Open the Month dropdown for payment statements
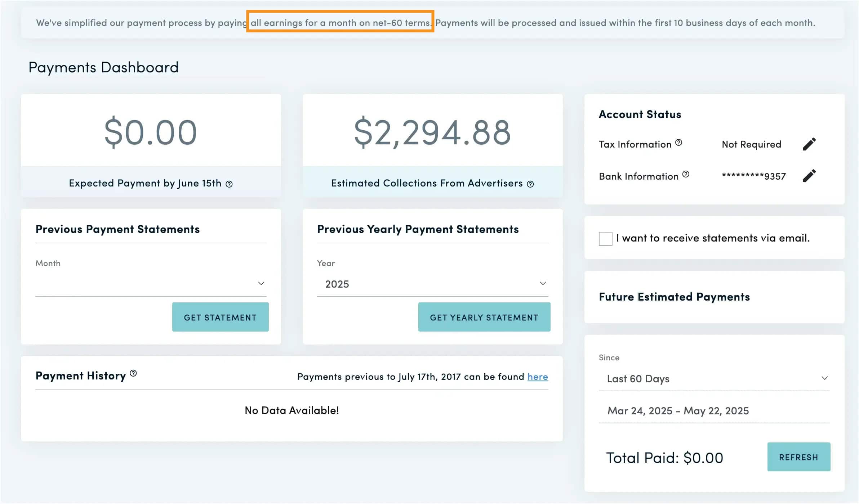The height and width of the screenshot is (504, 859). [x=151, y=283]
